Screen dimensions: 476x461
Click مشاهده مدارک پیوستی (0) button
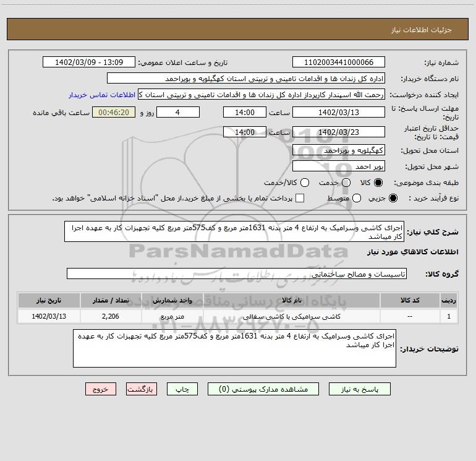pos(263,389)
